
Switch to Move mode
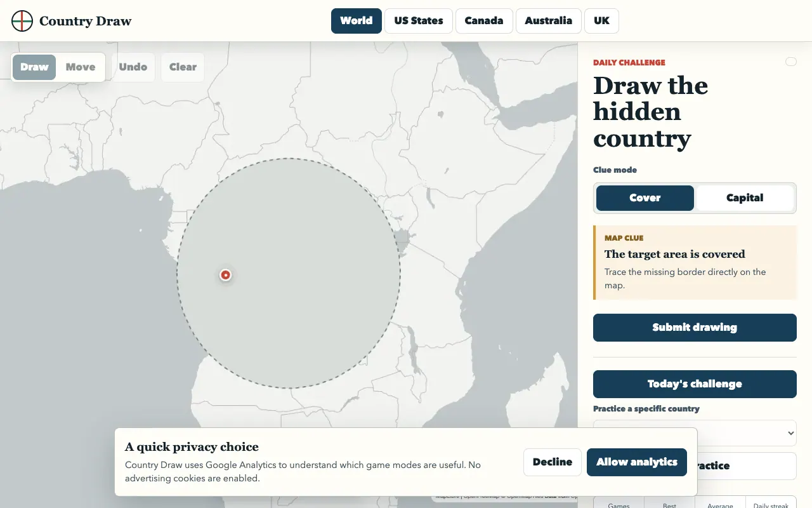coord(81,67)
